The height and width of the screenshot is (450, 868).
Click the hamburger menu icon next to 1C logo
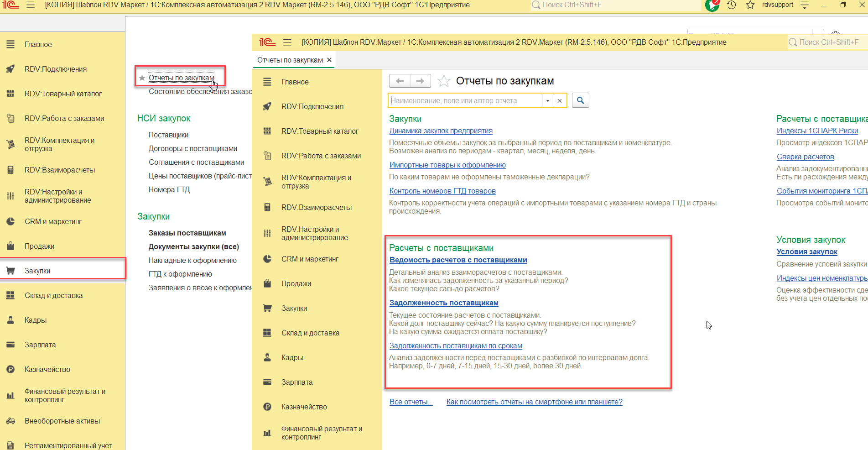[31, 5]
